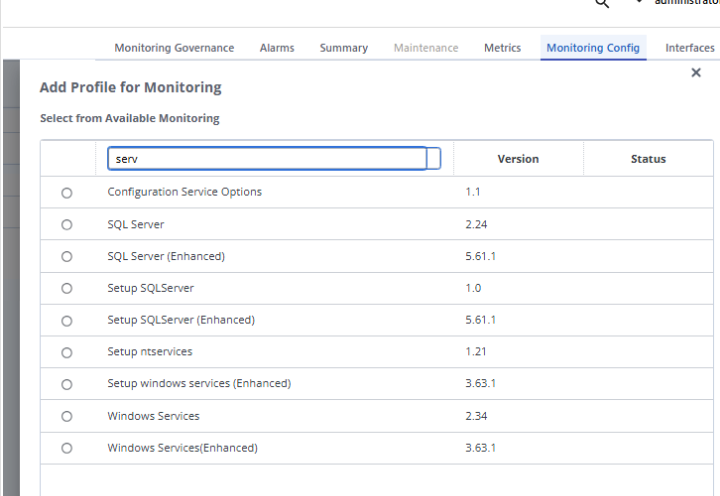Select the Windows Services(Enhanced) radio button

(67, 449)
